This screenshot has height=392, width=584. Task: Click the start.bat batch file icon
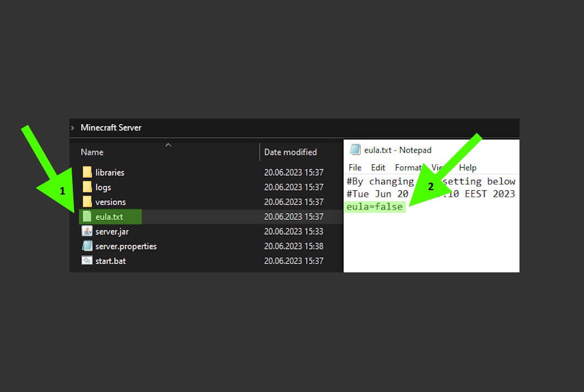pyautogui.click(x=87, y=261)
